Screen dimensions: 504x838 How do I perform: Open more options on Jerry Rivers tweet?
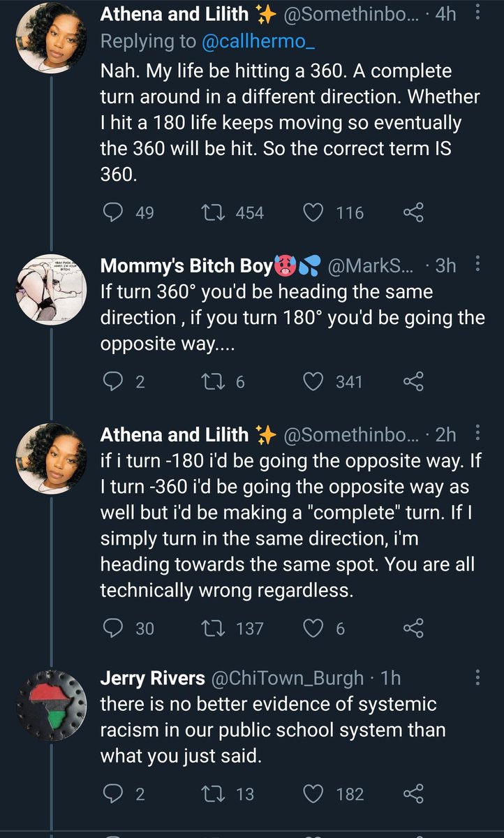(x=477, y=677)
